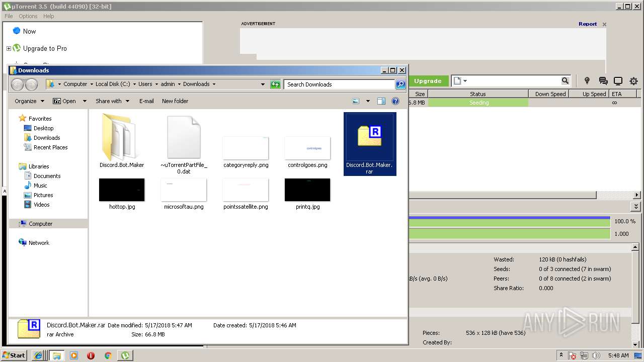Open Favorites in navigation pane
This screenshot has height=362, width=644.
click(40, 119)
